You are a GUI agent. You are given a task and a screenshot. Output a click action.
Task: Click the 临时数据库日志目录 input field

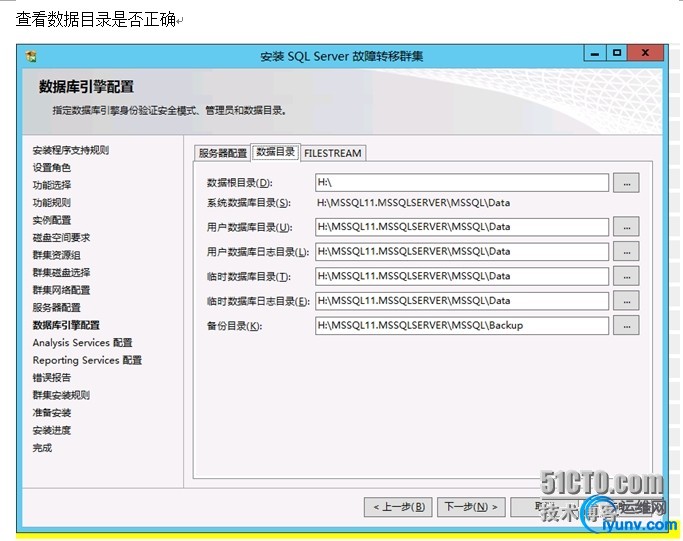tap(462, 301)
